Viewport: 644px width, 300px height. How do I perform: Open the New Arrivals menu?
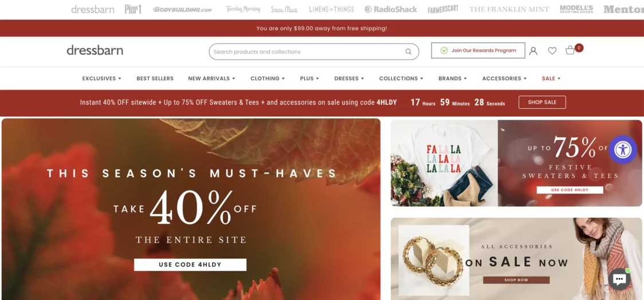click(x=211, y=78)
